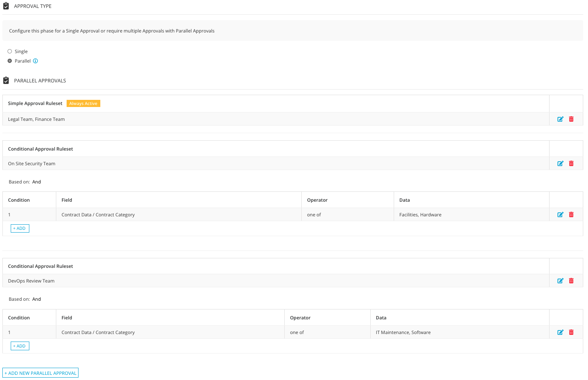
Task: Edit the IT Maintenance, Software condition row
Action: click(560, 332)
